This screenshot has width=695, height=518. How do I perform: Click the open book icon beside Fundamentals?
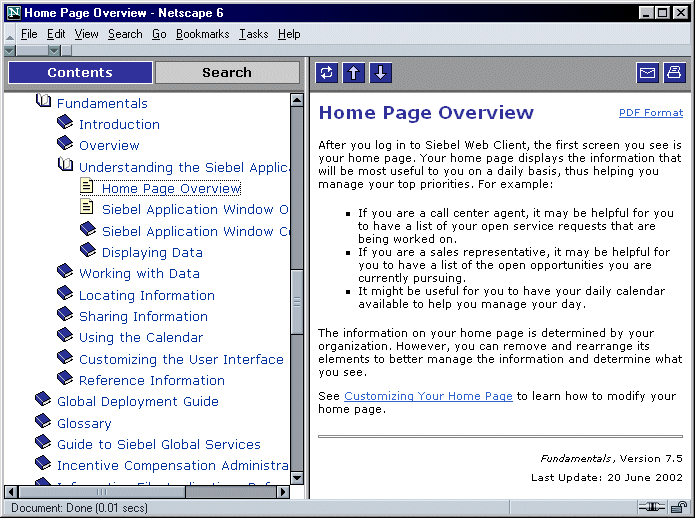43,101
